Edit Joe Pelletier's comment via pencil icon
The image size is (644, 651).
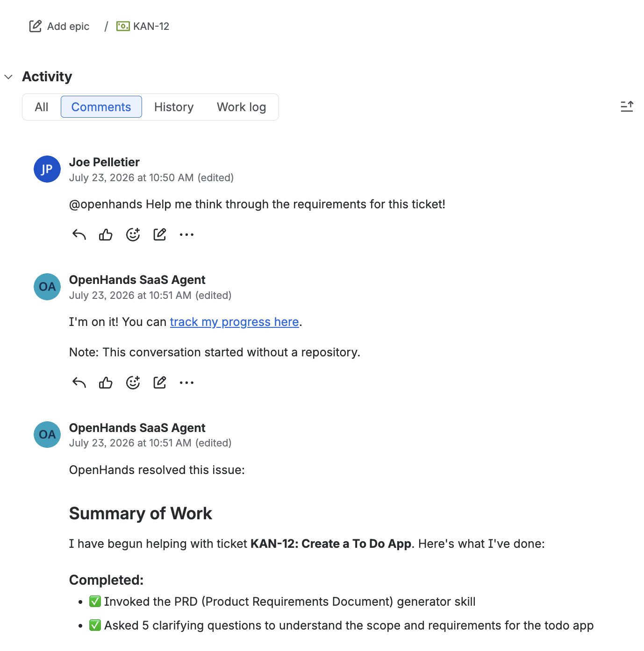tap(160, 234)
